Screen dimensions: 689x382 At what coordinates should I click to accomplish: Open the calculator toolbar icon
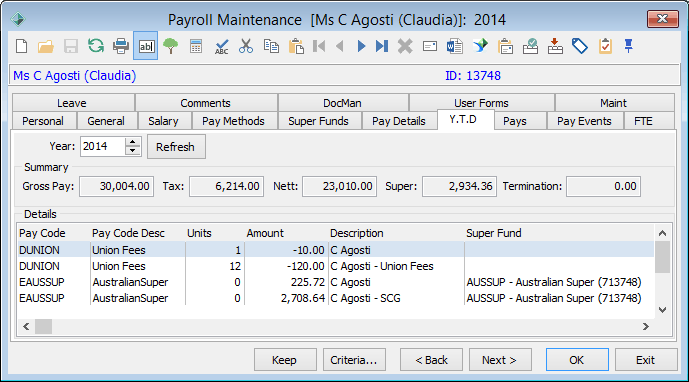(x=196, y=46)
